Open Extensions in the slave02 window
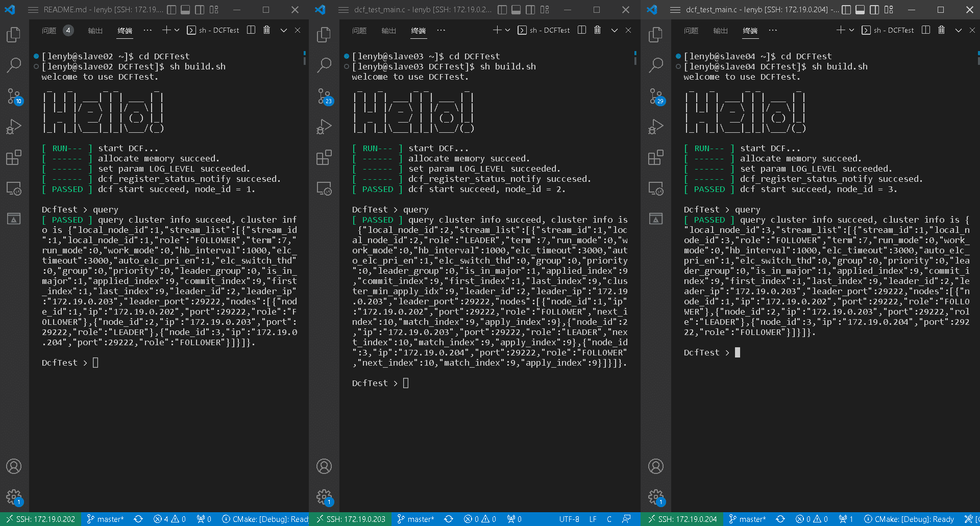This screenshot has width=980, height=526. click(x=14, y=157)
